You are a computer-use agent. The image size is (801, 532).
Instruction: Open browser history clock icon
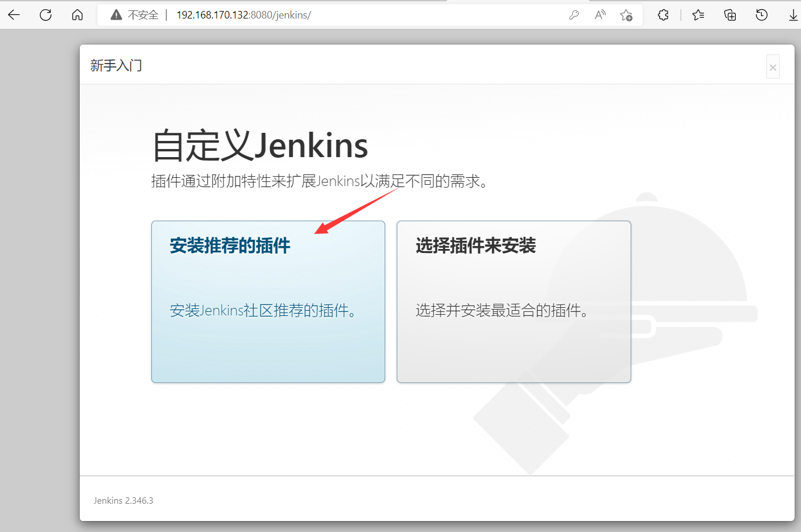(762, 15)
